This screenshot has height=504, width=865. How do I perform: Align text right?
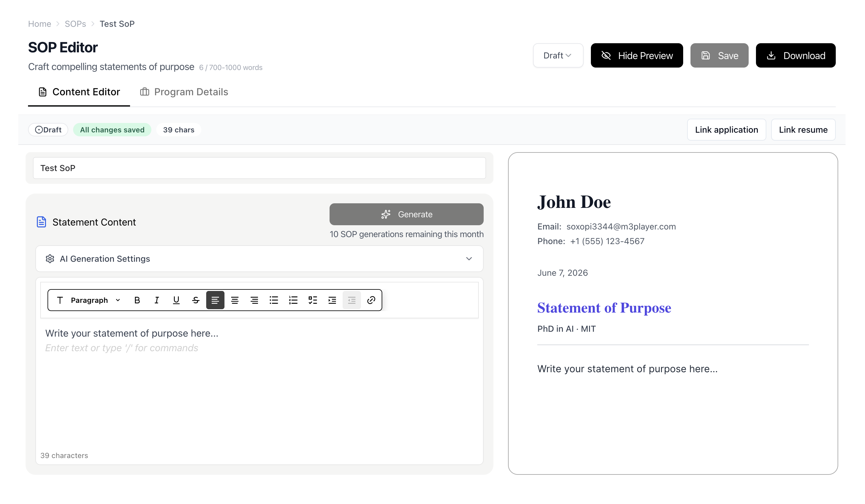coord(254,300)
